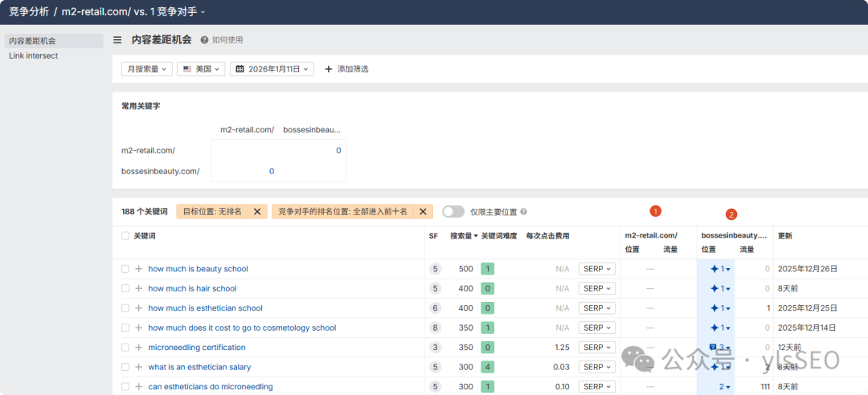This screenshot has height=395, width=868.
Task: Click the 添加筛选 button
Action: pyautogui.click(x=346, y=69)
